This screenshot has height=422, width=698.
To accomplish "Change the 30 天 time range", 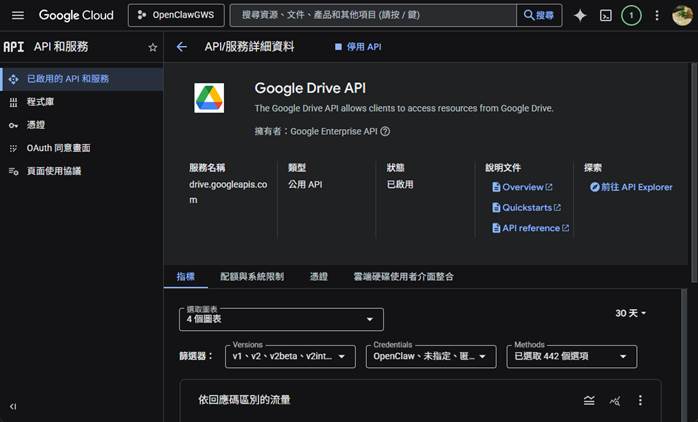I will click(x=630, y=313).
